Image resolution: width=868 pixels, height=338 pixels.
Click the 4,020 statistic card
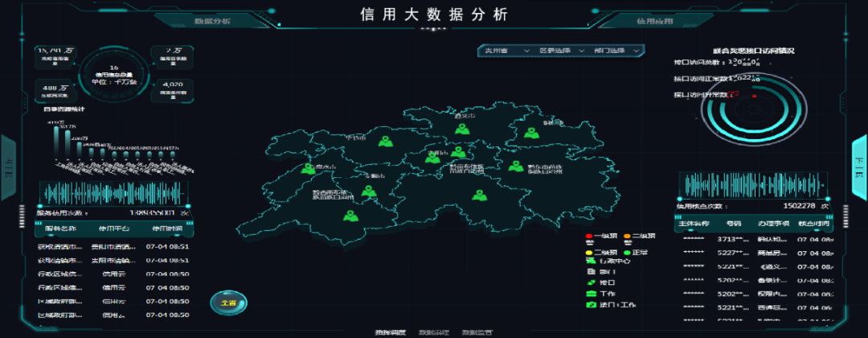[x=172, y=92]
